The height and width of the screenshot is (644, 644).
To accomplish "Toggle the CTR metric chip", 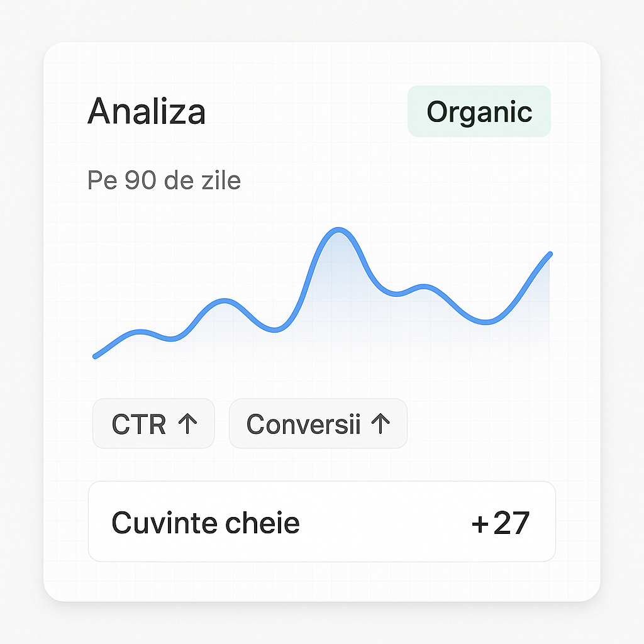I will 153,424.
